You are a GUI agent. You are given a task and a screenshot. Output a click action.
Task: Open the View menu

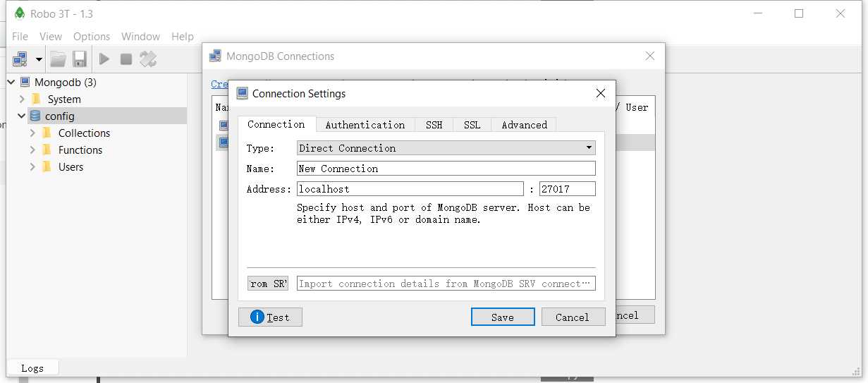[51, 36]
